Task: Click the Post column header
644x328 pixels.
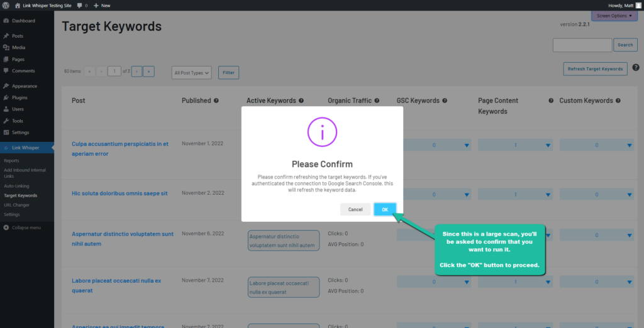Action: coord(79,101)
